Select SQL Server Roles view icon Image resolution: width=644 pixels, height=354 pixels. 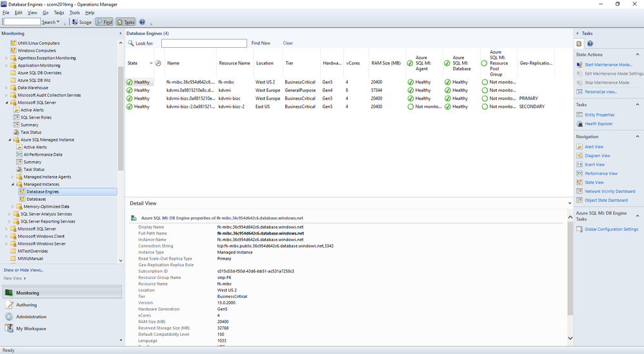tap(16, 117)
